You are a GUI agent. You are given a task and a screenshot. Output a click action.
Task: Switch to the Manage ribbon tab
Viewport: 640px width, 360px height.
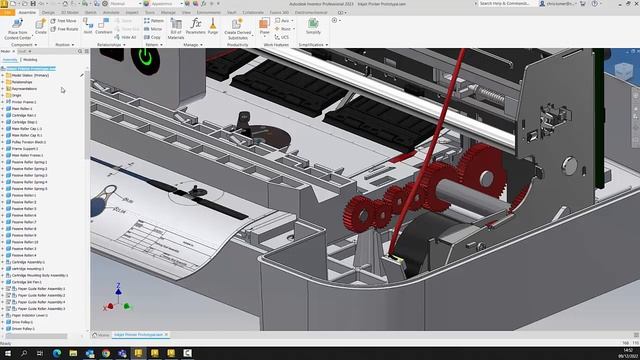click(168, 13)
